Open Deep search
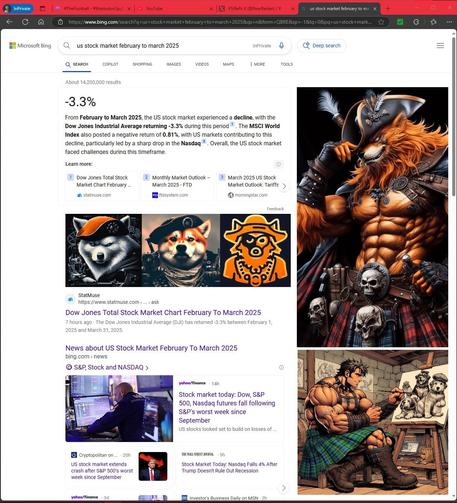Viewport: 457px width, 503px height. coord(322,46)
